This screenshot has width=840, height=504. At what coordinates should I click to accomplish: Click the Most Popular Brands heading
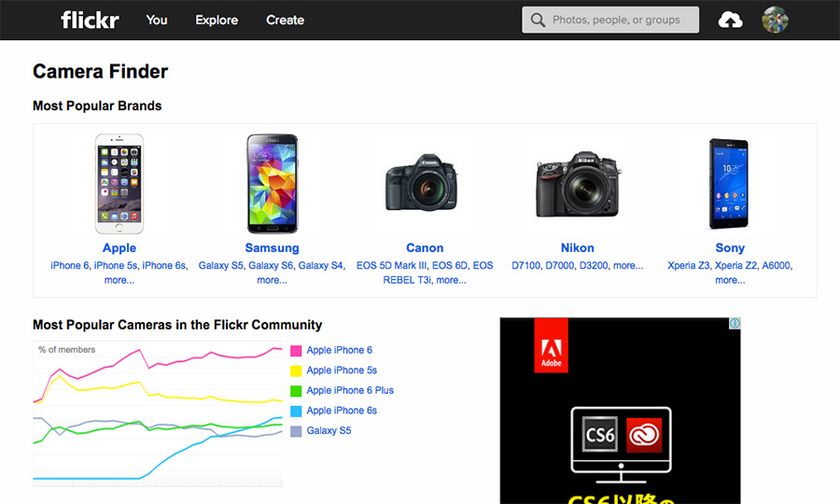click(x=97, y=105)
